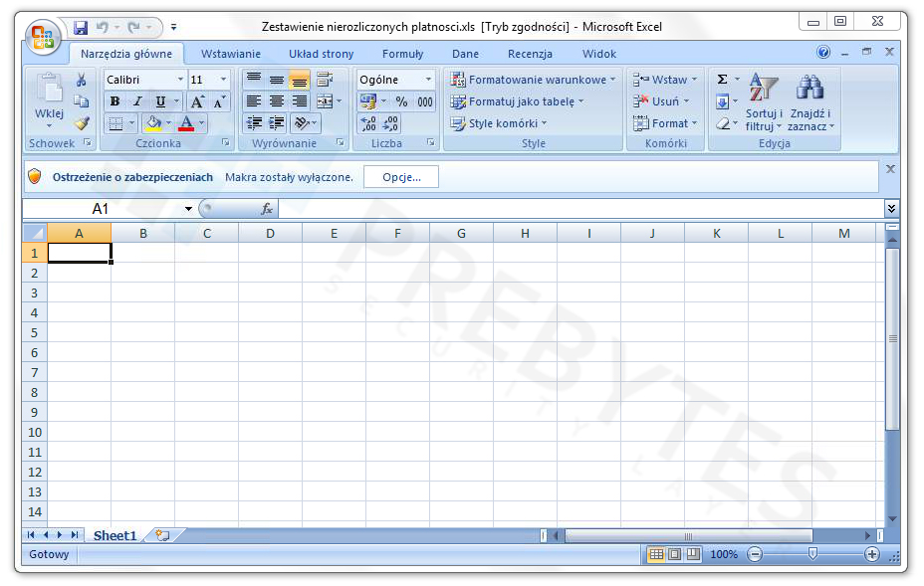The width and height of the screenshot is (924, 586).
Task: Switch to Dane ribbon tab
Action: pos(466,54)
